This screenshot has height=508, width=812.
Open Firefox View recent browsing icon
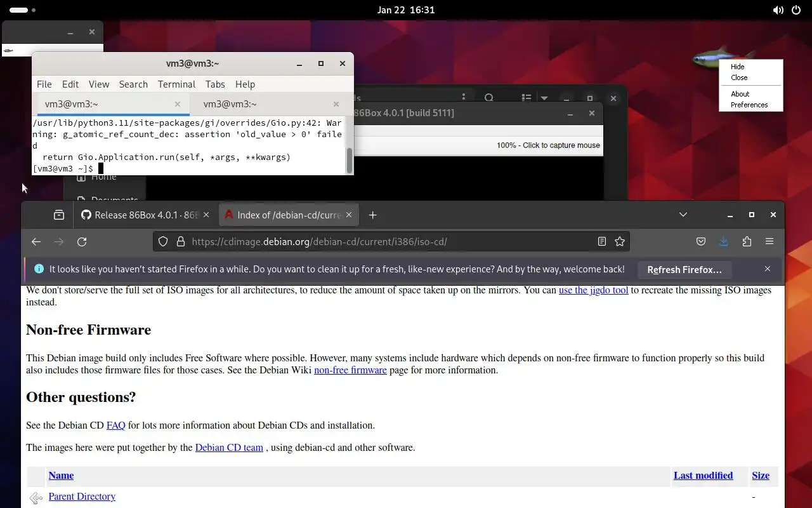[x=59, y=215]
